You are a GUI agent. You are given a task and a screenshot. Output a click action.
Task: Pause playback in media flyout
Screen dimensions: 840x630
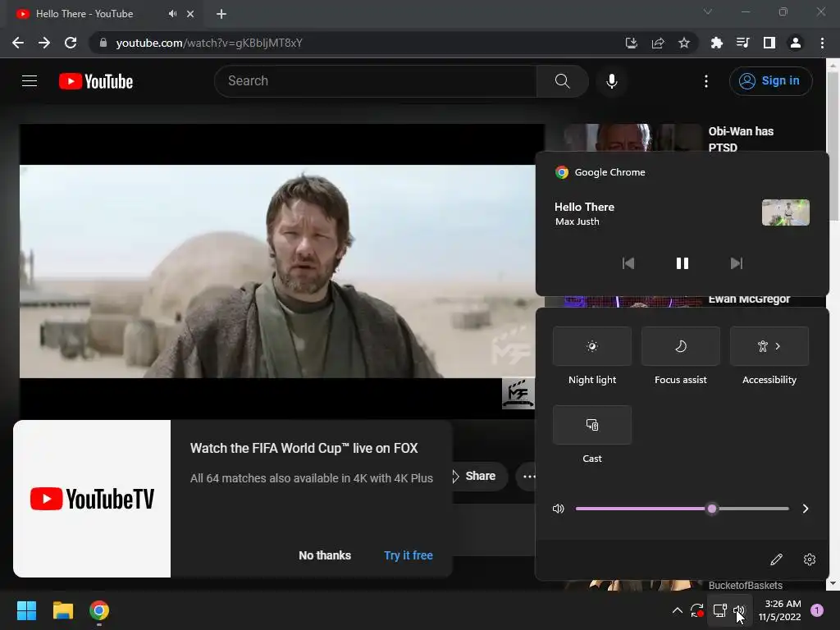pyautogui.click(x=682, y=263)
